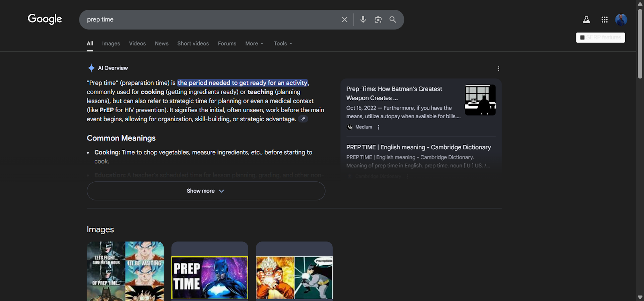Click the scrollbar up arrow

pyautogui.click(x=640, y=4)
